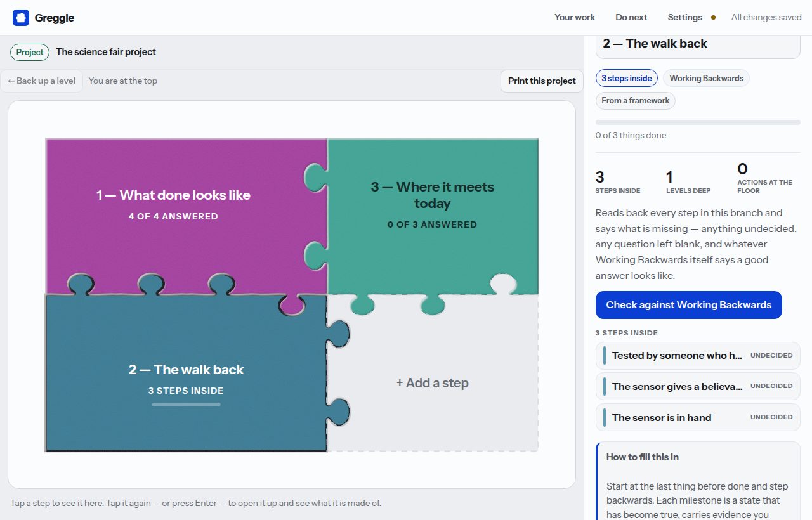This screenshot has height=520, width=812.
Task: Open The sensor is in hand step
Action: pos(698,417)
